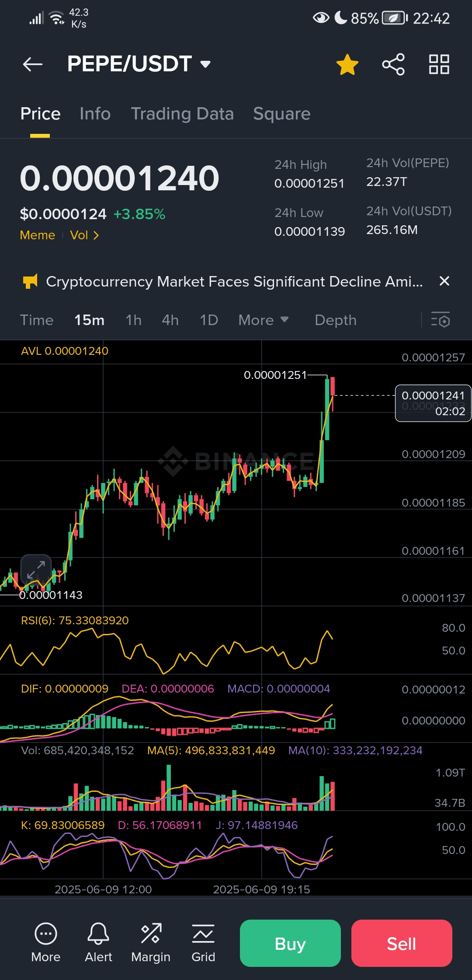Tap the share icon
Image resolution: width=472 pixels, height=980 pixels.
click(393, 64)
